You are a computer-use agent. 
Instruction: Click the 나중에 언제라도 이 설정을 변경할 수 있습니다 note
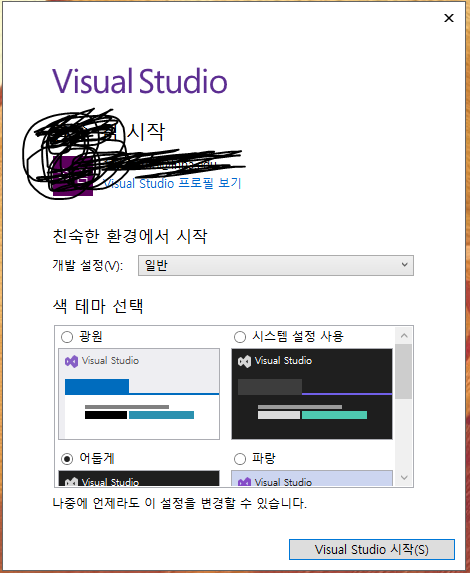coord(180,504)
